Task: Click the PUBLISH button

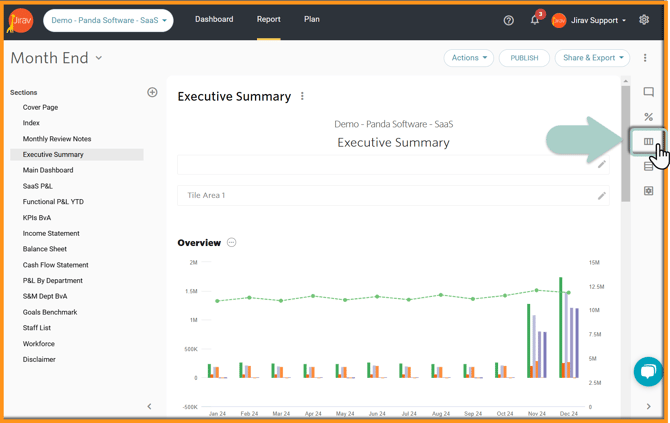Action: click(x=524, y=58)
